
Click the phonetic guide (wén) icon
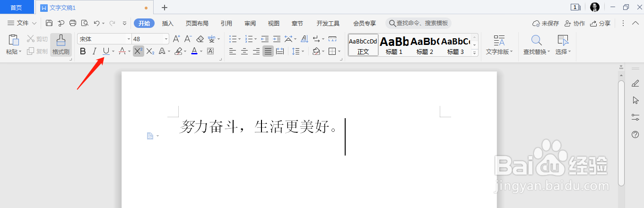tap(212, 39)
